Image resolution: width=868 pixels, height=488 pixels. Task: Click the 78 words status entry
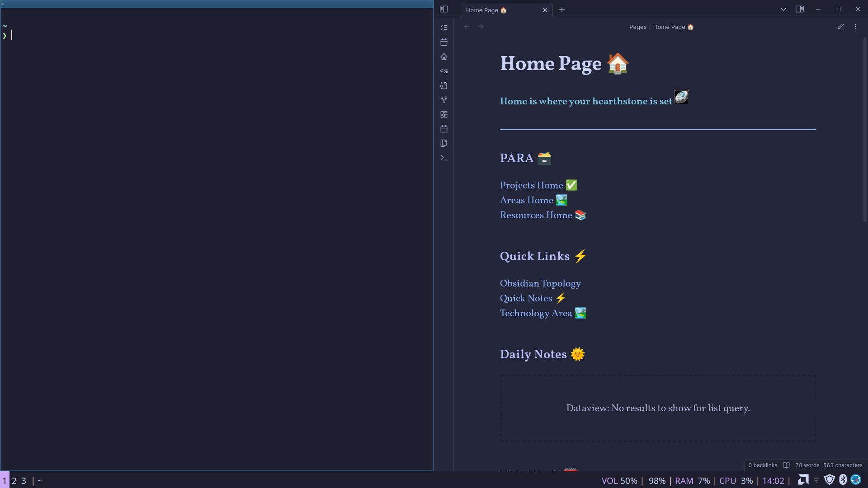pos(807,465)
